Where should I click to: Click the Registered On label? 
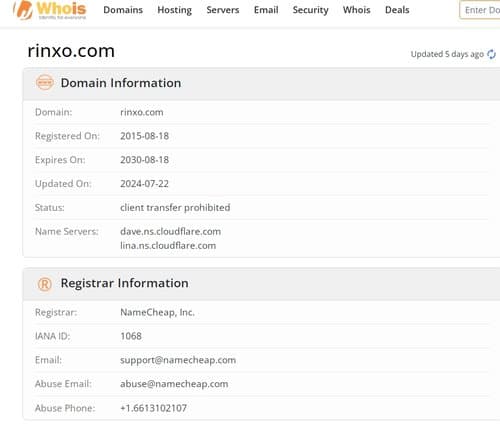coord(67,136)
